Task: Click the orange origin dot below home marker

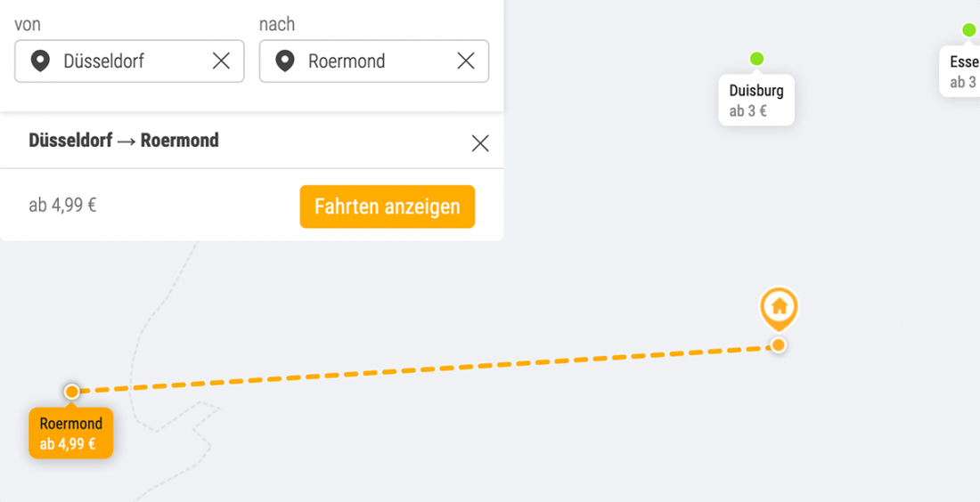Action: [779, 345]
